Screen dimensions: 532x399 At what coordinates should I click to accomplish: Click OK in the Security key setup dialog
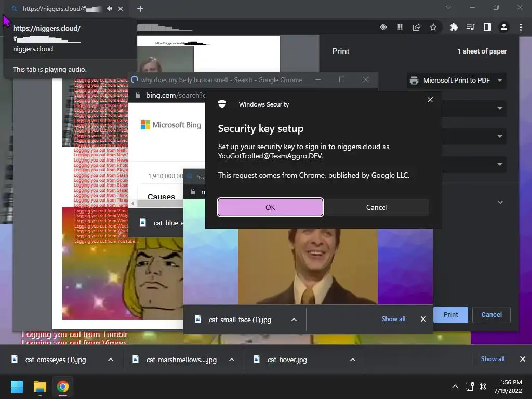[270, 207]
